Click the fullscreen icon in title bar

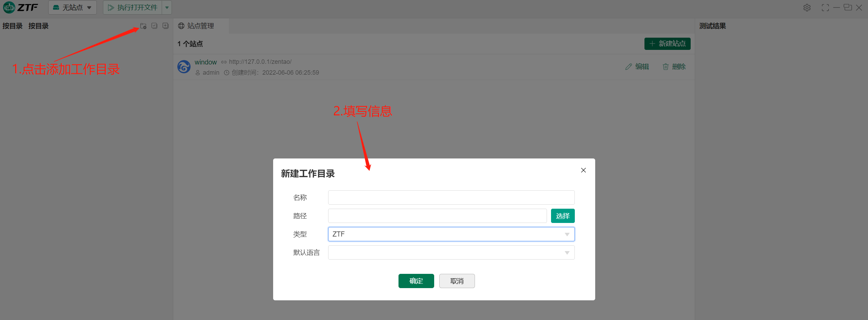825,8
